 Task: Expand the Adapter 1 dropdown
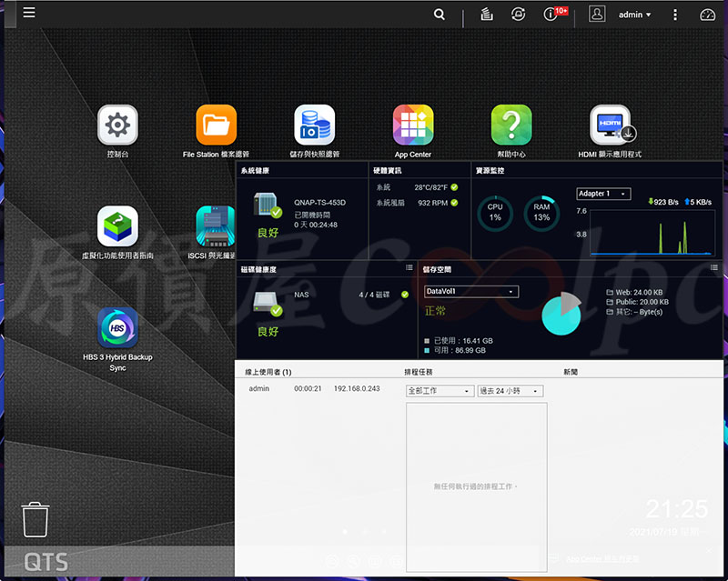coord(603,194)
